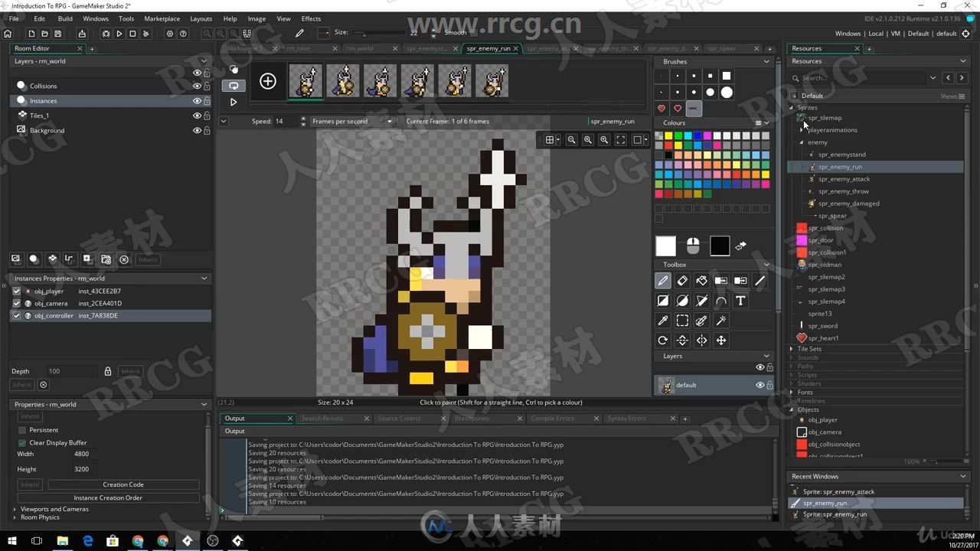This screenshot has height=551, width=980.
Task: Select the Text tool in Toolbox
Action: coord(740,301)
